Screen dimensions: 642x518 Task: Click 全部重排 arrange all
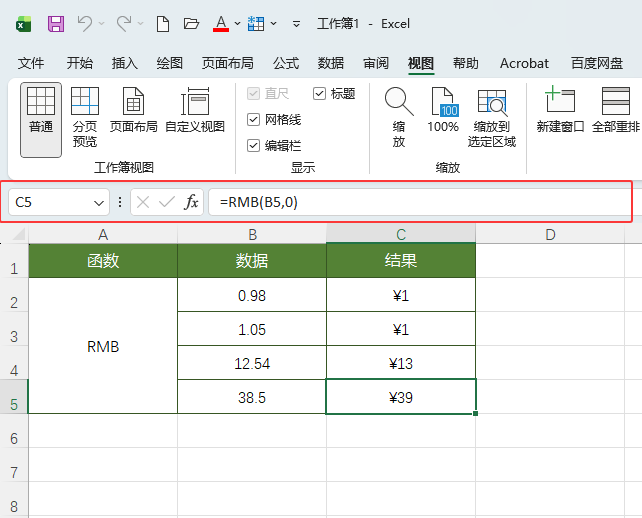(616, 110)
